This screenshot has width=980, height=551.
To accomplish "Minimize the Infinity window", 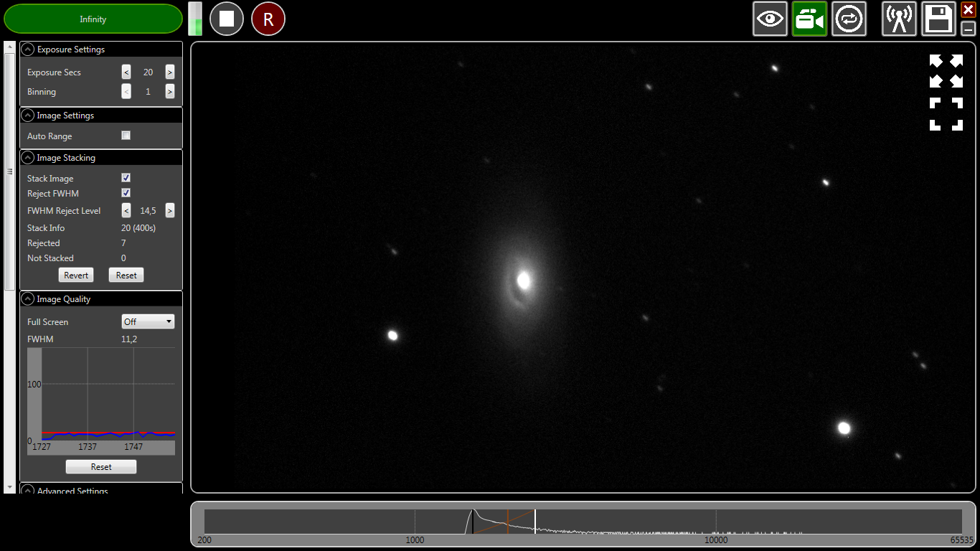I will 969,29.
